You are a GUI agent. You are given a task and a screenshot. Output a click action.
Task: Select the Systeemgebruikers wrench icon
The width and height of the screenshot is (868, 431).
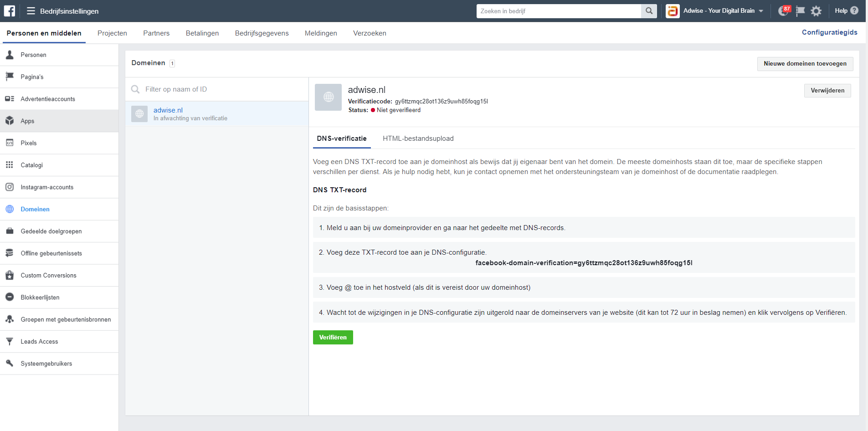10,363
